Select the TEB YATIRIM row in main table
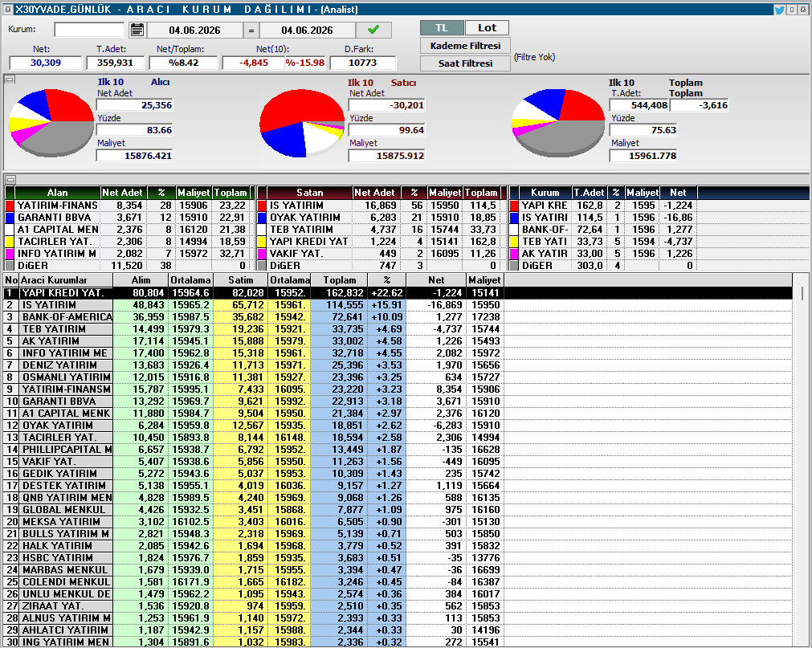The image size is (812, 648). pyautogui.click(x=398, y=329)
